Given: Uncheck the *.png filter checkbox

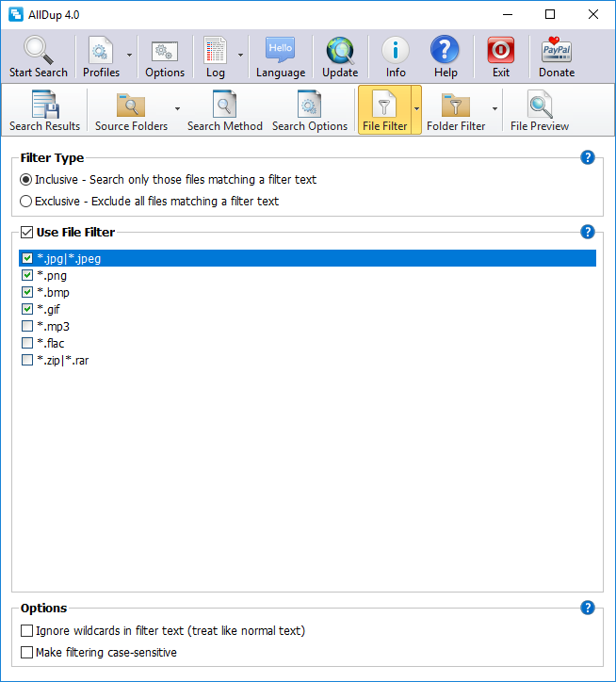Looking at the screenshot, I should pyautogui.click(x=27, y=275).
